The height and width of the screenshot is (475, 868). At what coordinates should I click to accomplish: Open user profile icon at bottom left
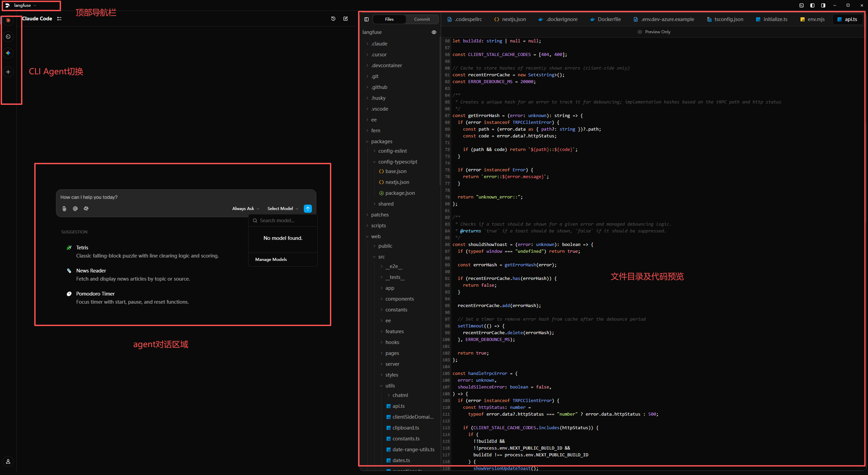tap(8, 461)
